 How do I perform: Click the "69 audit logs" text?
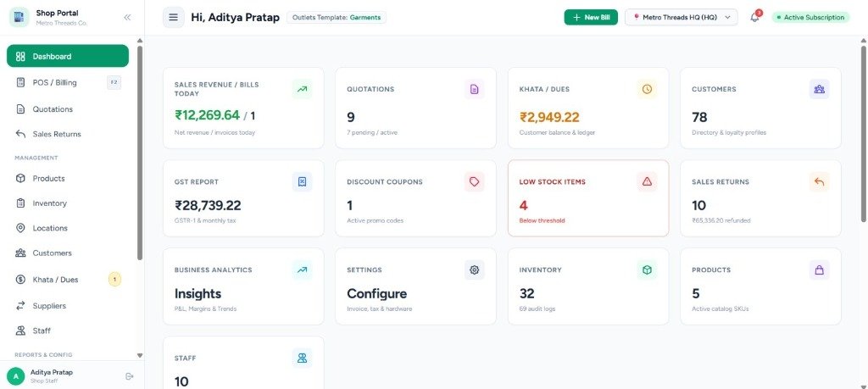(537, 308)
